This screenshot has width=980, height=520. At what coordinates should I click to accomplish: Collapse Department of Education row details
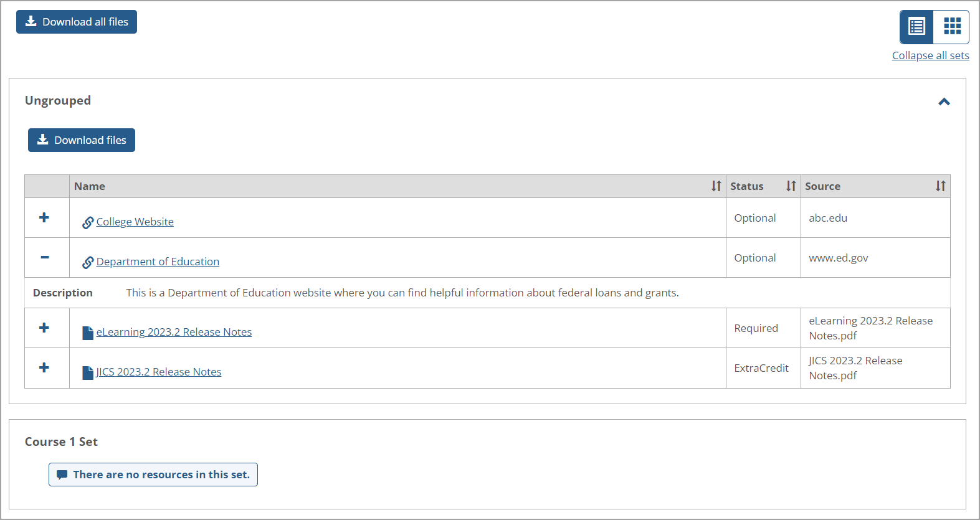pyautogui.click(x=44, y=257)
